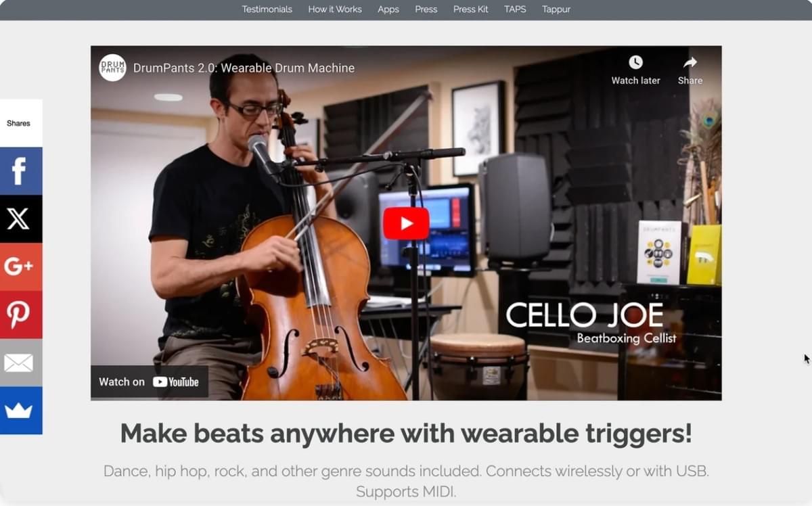Select Press in the top navigation
This screenshot has width=812, height=506.
coord(426,9)
